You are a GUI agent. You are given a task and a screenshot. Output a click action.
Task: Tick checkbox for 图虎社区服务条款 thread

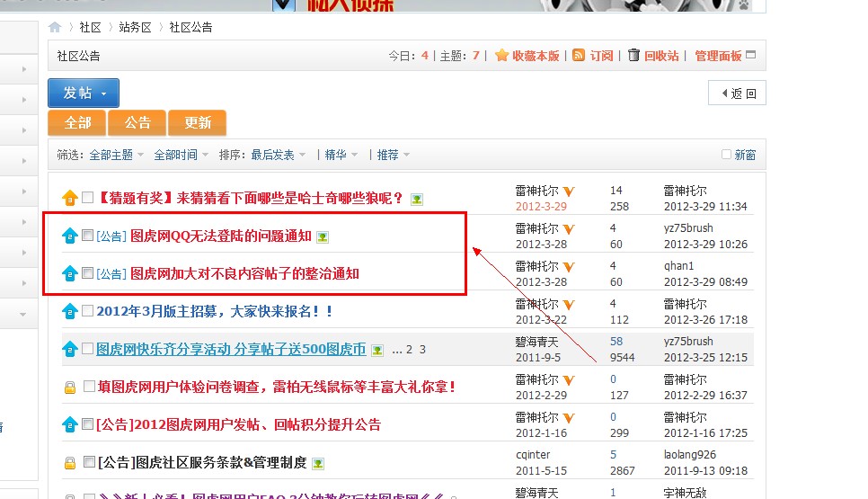coord(89,461)
